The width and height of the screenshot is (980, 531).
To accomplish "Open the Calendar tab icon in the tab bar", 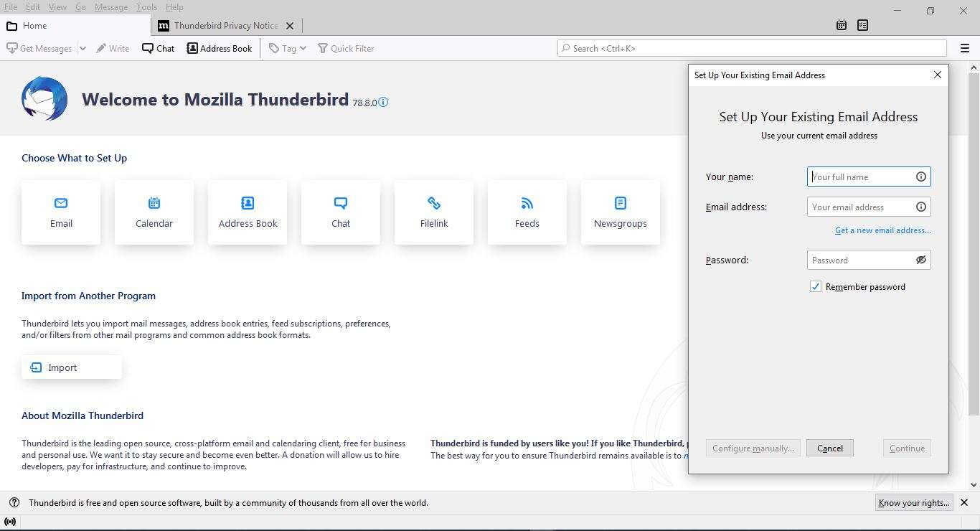I will click(x=842, y=25).
